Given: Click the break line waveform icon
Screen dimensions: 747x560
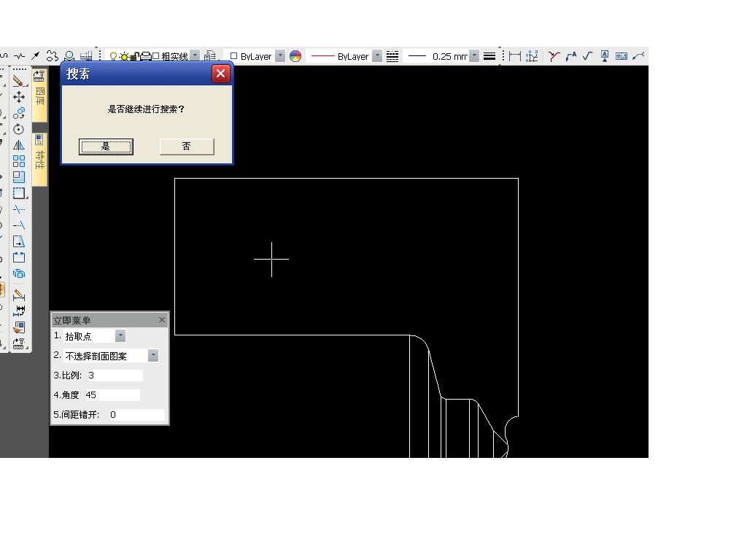Looking at the screenshot, I should (x=19, y=56).
